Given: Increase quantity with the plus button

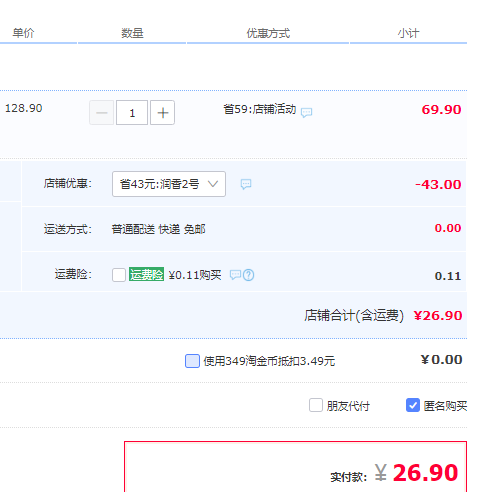Looking at the screenshot, I should 162,113.
